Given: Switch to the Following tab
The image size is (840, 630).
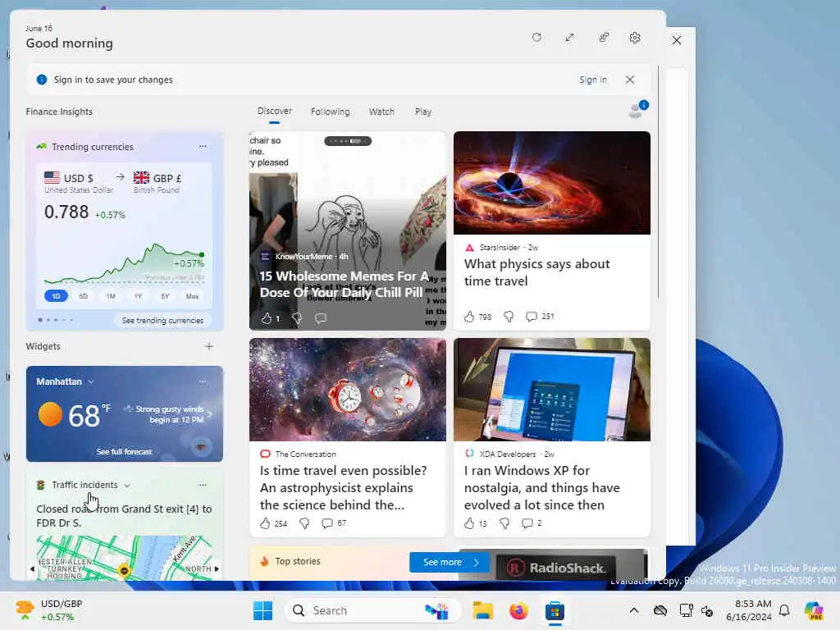Looking at the screenshot, I should pos(330,112).
